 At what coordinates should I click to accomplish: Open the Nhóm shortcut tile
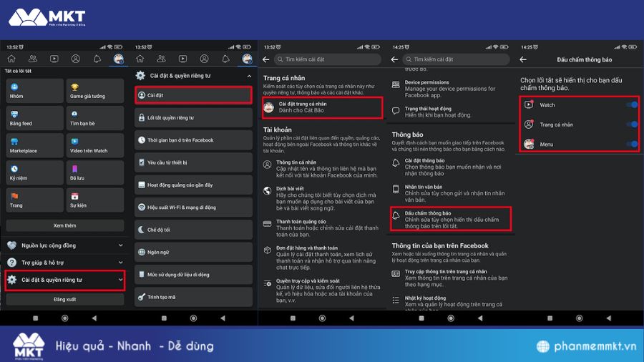pyautogui.click(x=35, y=91)
